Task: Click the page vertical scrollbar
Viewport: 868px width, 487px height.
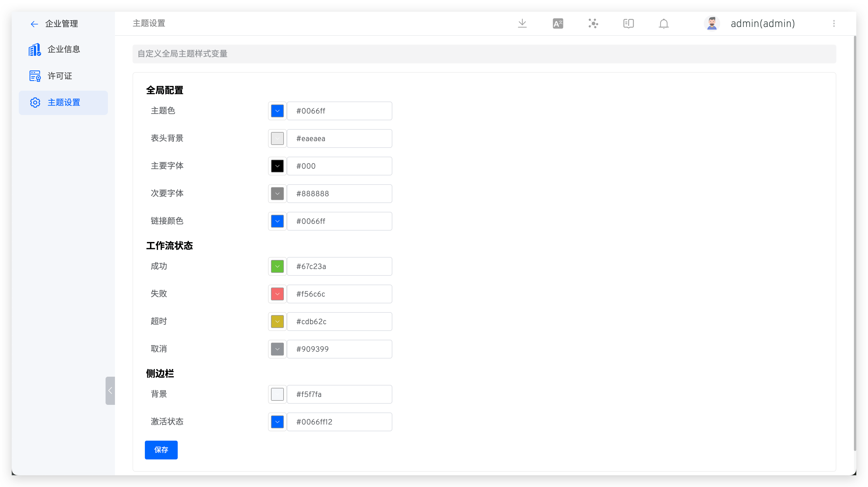Action: [x=854, y=243]
